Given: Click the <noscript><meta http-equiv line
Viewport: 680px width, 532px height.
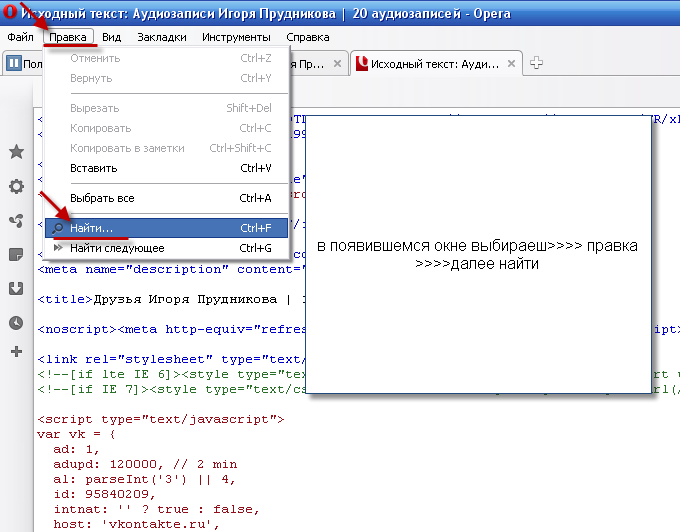Looking at the screenshot, I should pos(172,329).
